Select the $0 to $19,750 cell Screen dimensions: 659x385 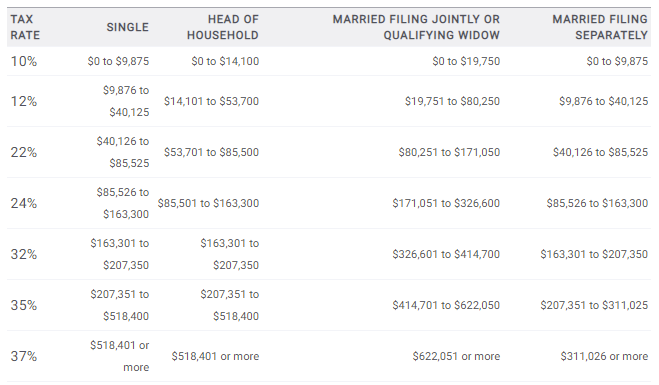point(466,61)
